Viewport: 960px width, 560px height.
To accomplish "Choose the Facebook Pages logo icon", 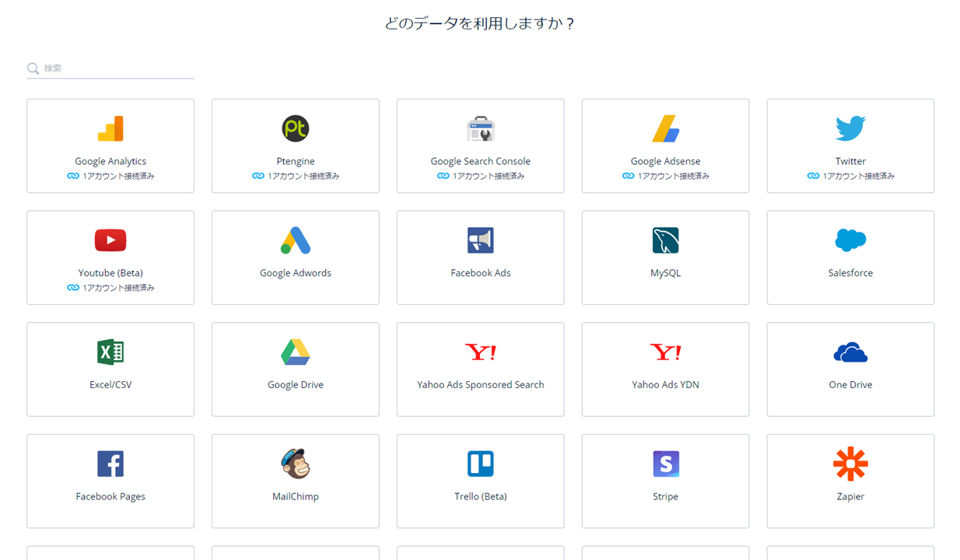I will [x=110, y=464].
